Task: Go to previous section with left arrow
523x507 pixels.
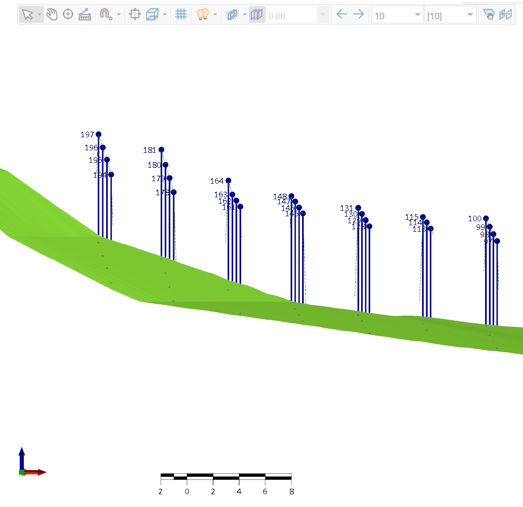Action: (x=342, y=14)
